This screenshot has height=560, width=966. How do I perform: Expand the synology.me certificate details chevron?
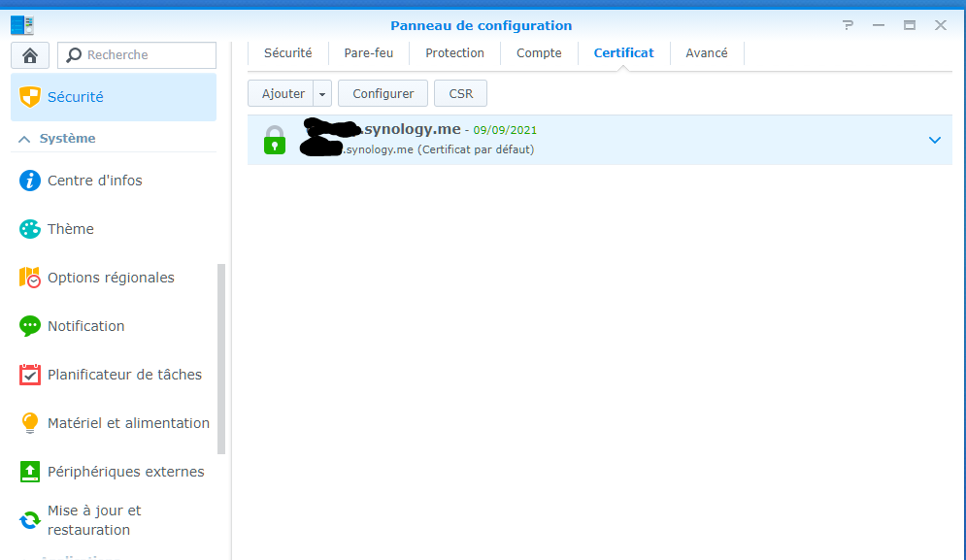[935, 141]
